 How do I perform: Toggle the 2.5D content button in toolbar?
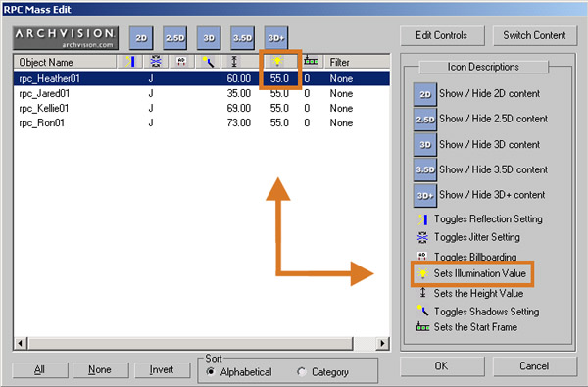(175, 38)
